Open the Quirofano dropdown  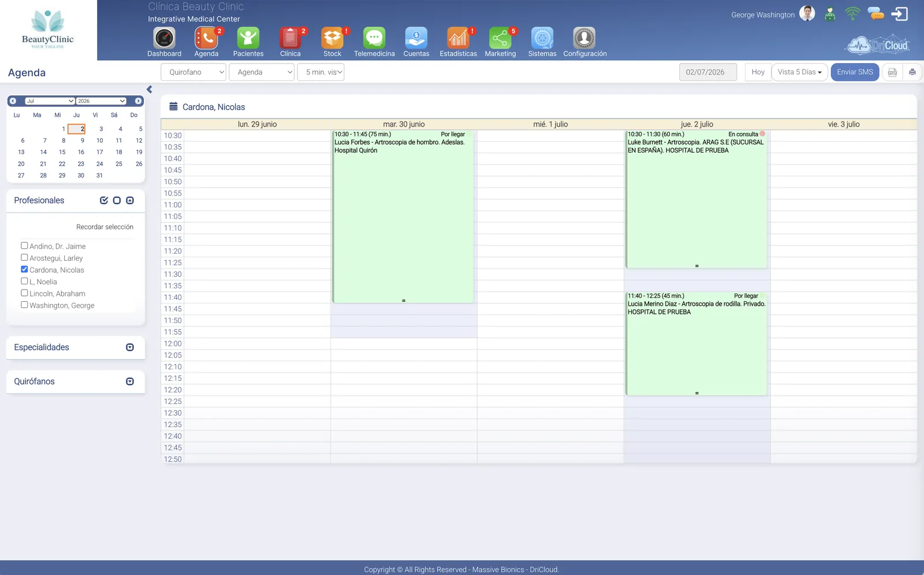(193, 72)
